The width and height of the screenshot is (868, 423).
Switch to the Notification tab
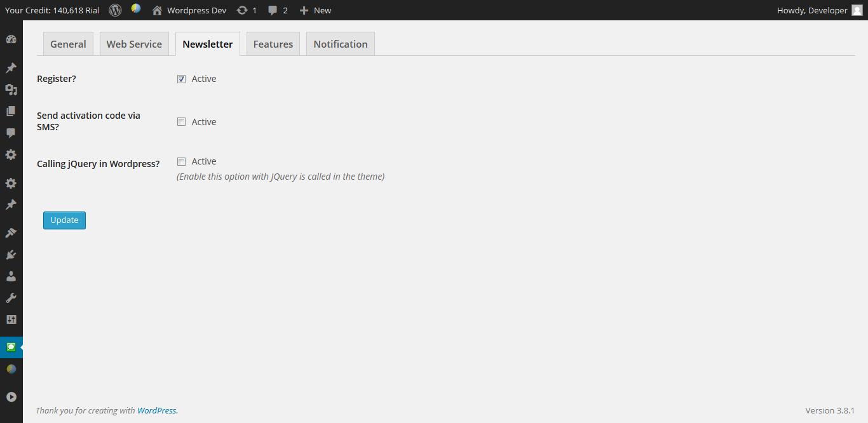pos(341,44)
